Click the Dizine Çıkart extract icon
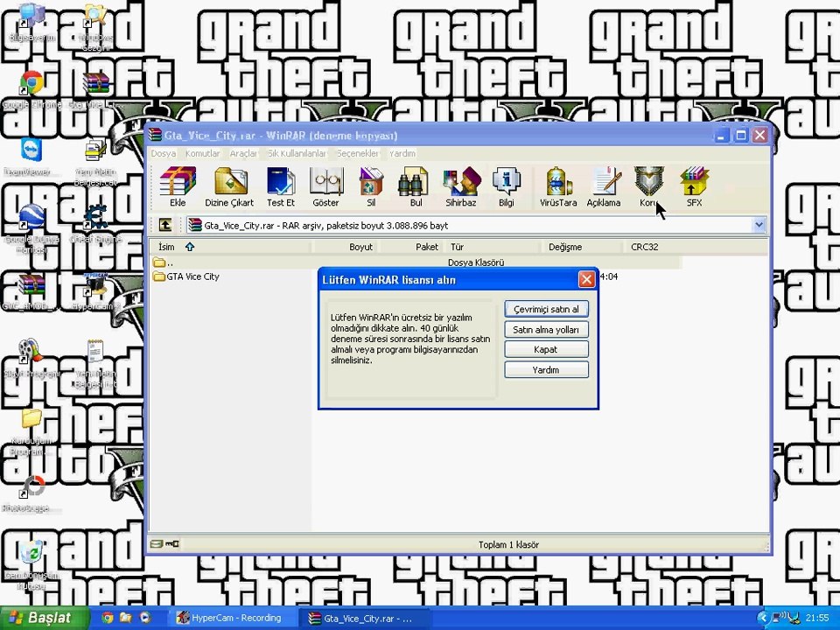Screen dimensions: 840x630 point(229,187)
